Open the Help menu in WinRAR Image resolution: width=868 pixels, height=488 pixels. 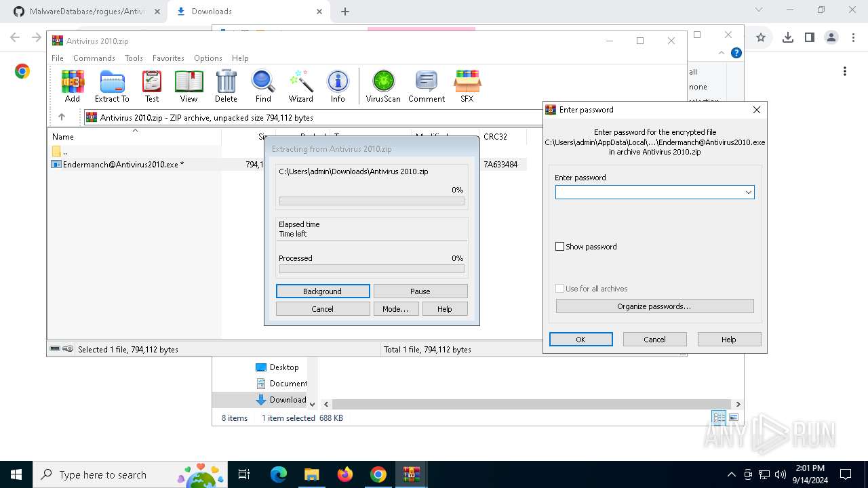pyautogui.click(x=240, y=58)
